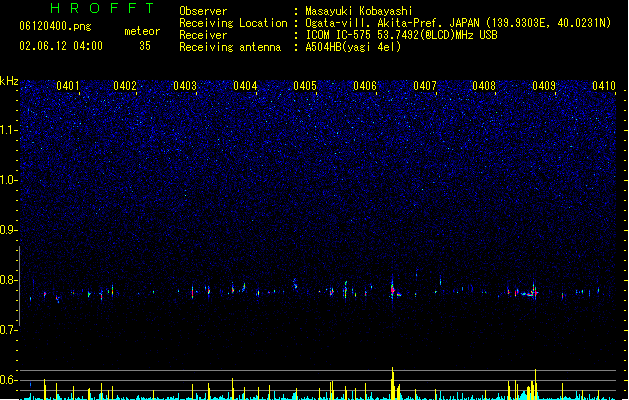
Task: Click the 0402 time marker
Action: coord(125,86)
